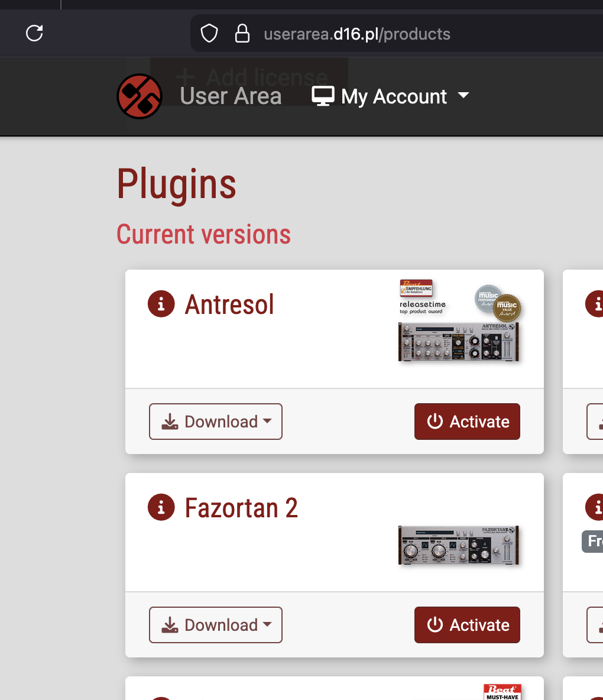Viewport: 603px width, 700px height.
Task: Go to the User Area link
Action: point(231,96)
